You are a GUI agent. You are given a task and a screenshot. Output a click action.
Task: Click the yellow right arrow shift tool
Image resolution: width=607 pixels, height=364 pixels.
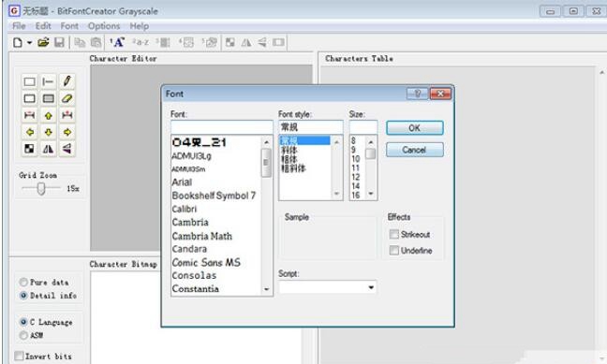[x=67, y=132]
